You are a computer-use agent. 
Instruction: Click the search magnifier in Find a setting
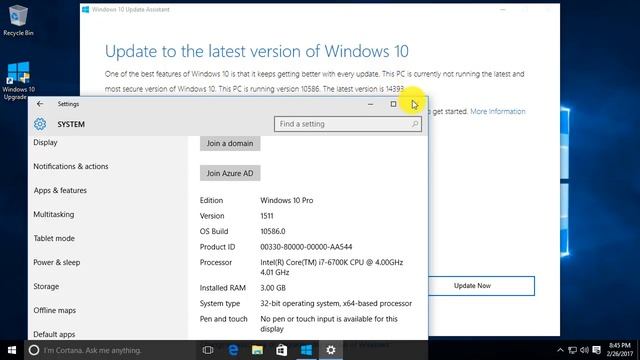415,124
